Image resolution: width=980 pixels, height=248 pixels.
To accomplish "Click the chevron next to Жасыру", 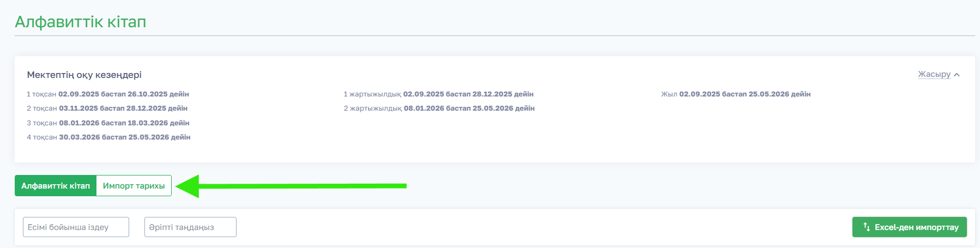I will 957,75.
